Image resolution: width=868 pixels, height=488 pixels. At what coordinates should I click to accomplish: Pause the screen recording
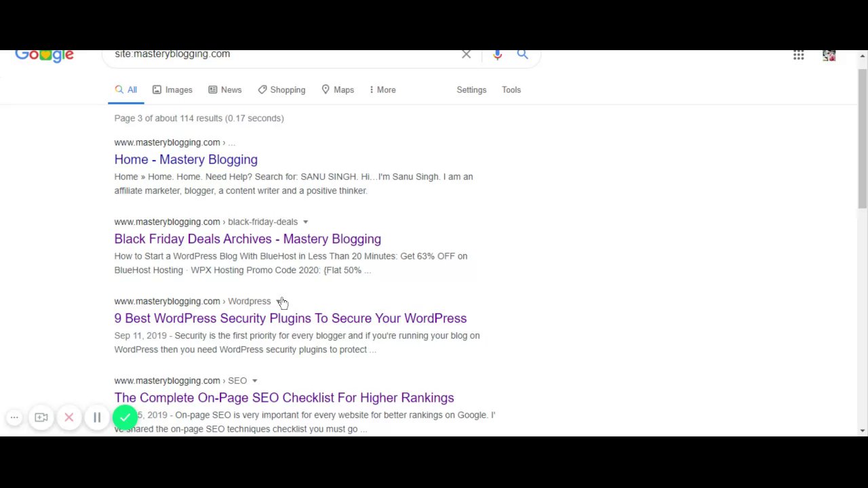pos(97,418)
